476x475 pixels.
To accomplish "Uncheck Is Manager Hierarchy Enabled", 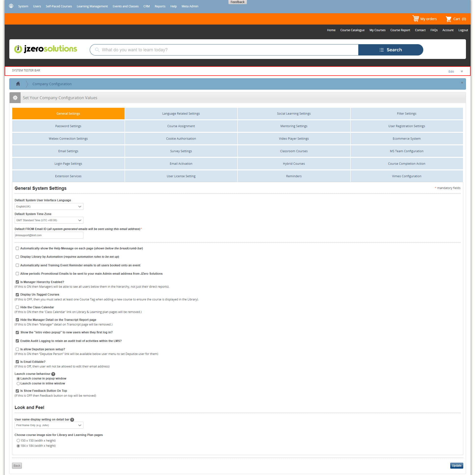I will point(17,282).
